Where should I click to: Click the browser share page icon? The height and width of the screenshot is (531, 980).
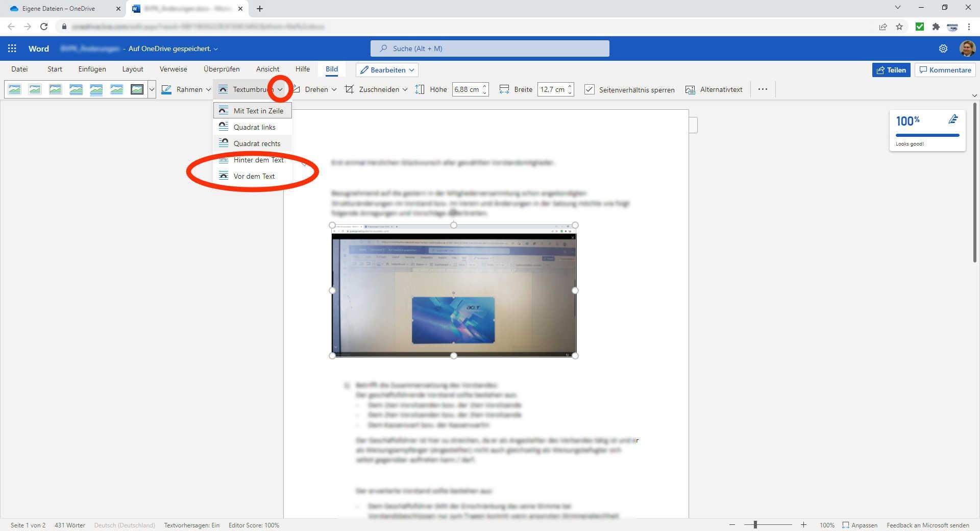pos(883,27)
